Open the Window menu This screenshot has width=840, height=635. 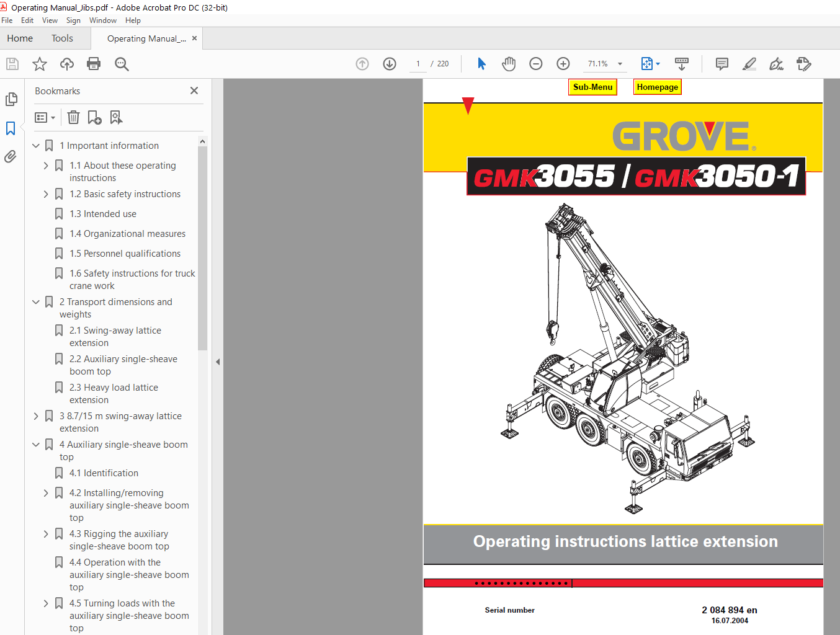102,20
